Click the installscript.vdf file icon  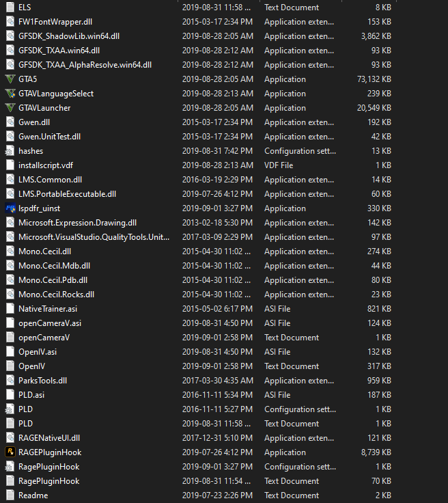tap(10, 165)
